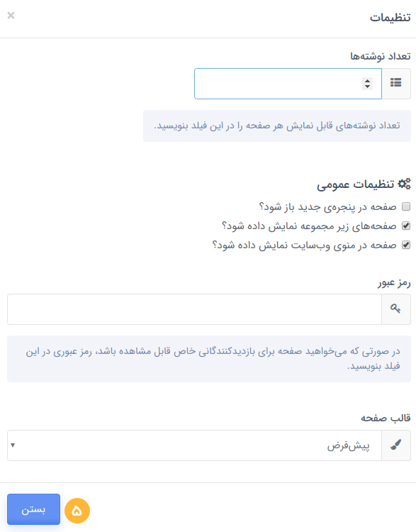Click the رمز عبور label text
416x532 pixels.
pos(394,282)
